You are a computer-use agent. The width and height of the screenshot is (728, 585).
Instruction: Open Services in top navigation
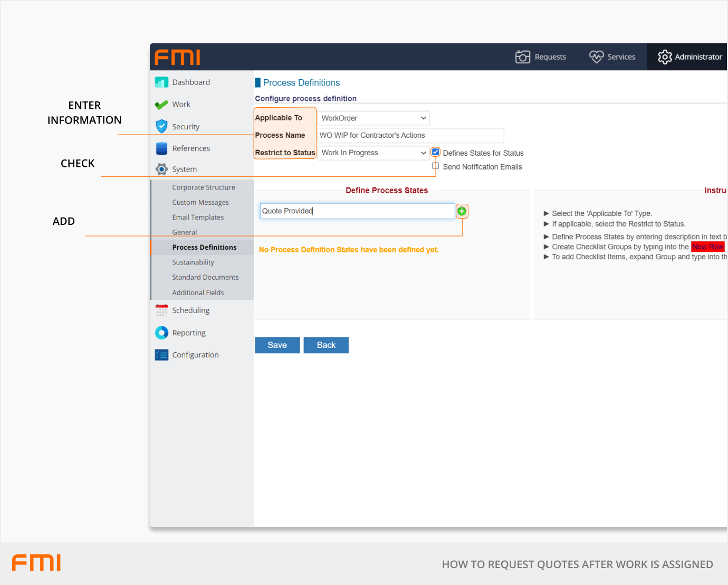612,57
